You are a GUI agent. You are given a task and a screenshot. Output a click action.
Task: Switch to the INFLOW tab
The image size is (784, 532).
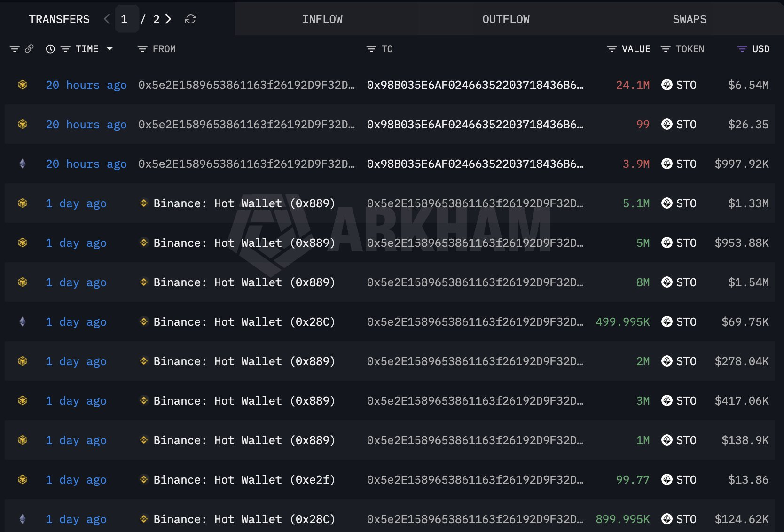322,19
